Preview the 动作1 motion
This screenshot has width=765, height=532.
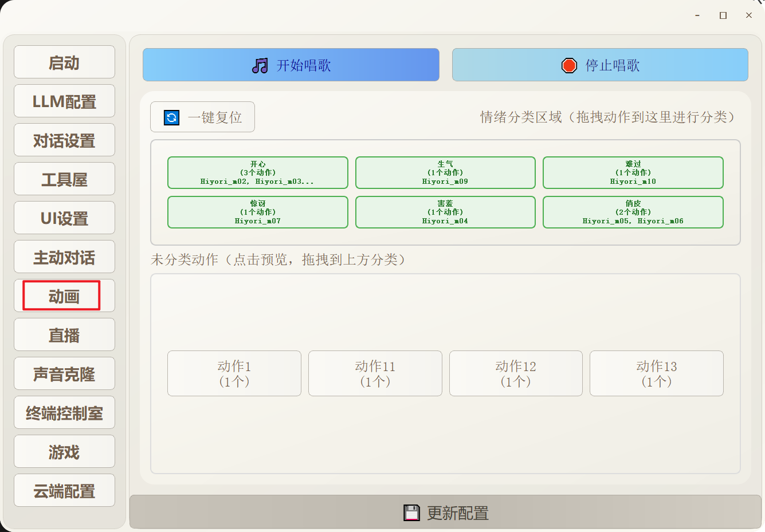tap(234, 373)
